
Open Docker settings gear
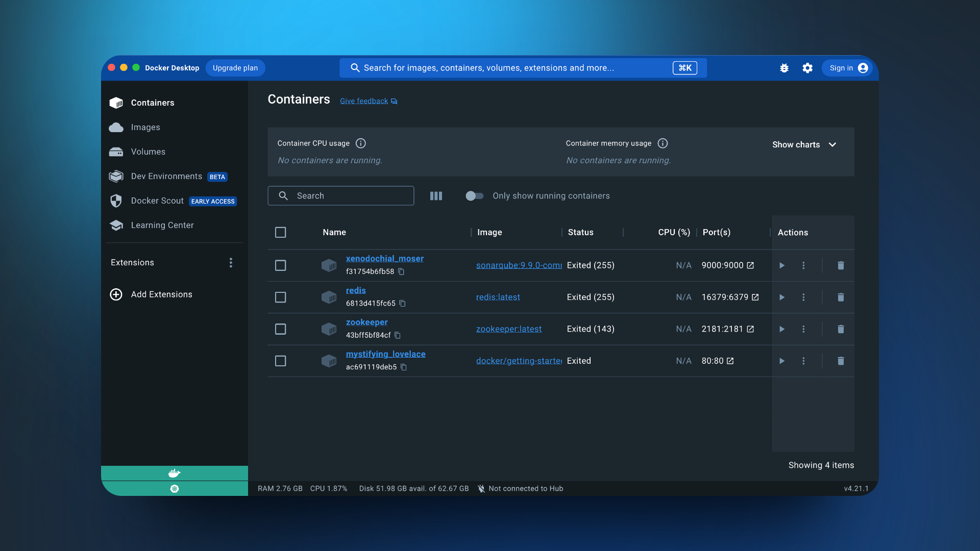pos(807,68)
